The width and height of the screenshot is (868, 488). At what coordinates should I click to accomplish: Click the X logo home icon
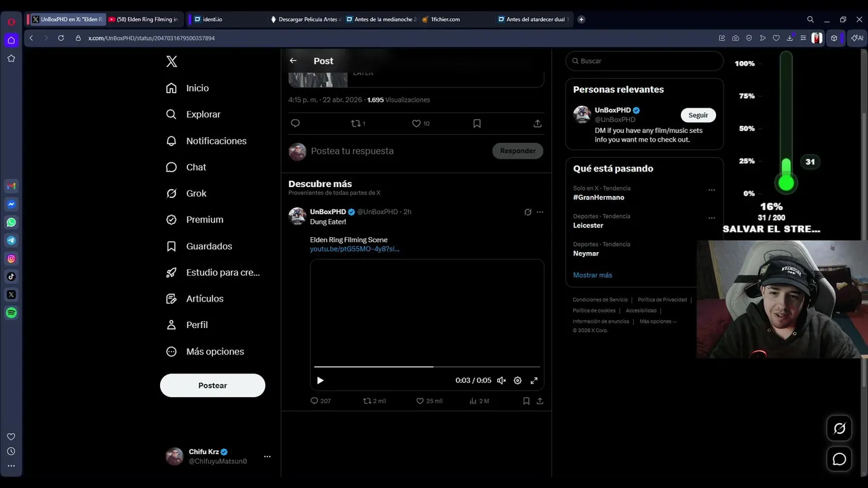[x=172, y=62]
